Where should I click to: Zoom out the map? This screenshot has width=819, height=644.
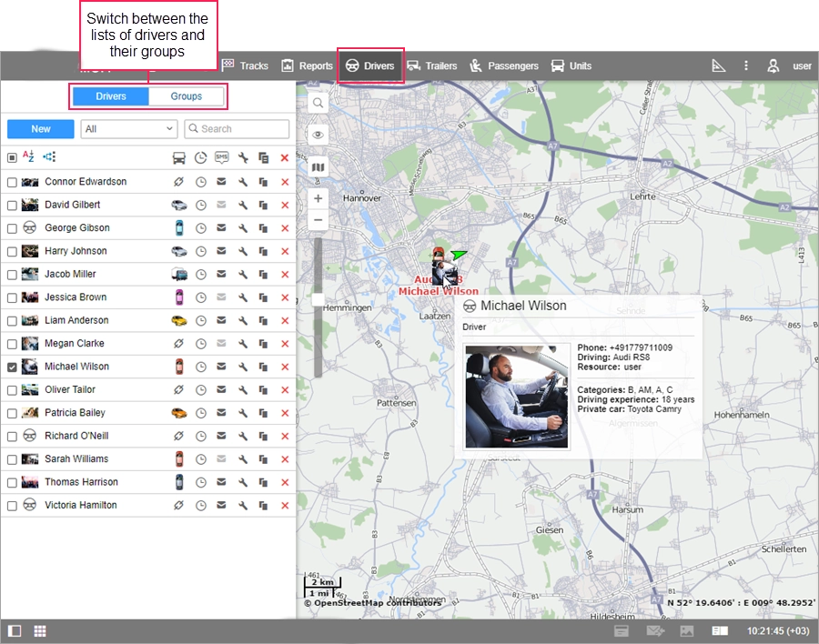318,220
